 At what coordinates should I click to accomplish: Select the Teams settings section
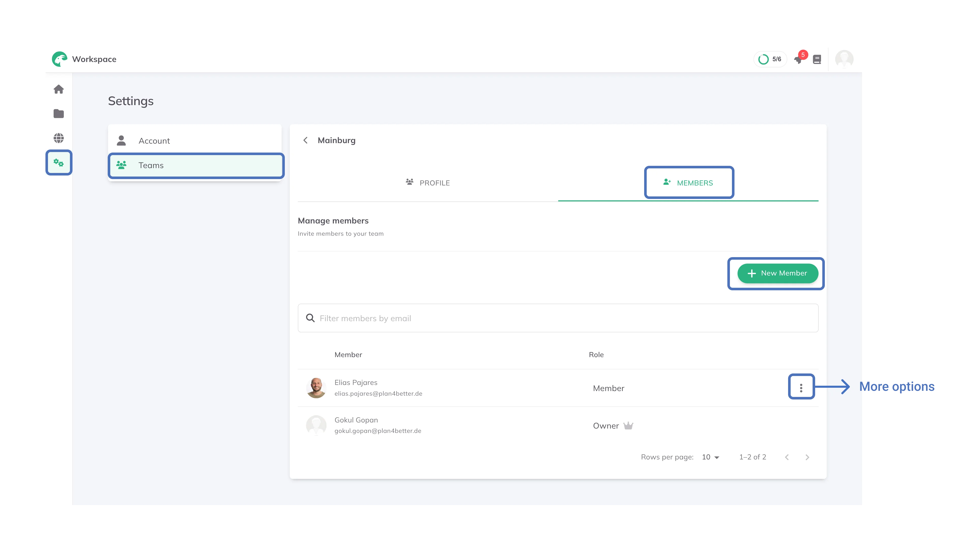point(195,165)
